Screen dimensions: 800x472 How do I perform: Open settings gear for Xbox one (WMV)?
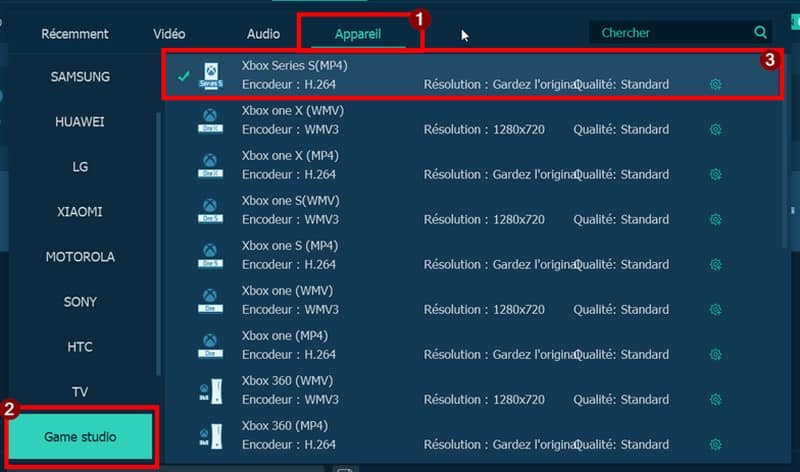point(715,309)
